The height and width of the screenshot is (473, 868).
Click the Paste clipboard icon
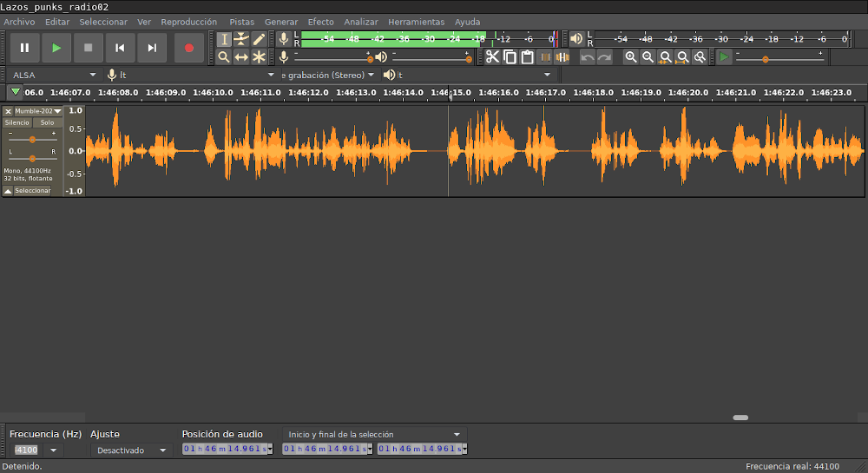(527, 57)
